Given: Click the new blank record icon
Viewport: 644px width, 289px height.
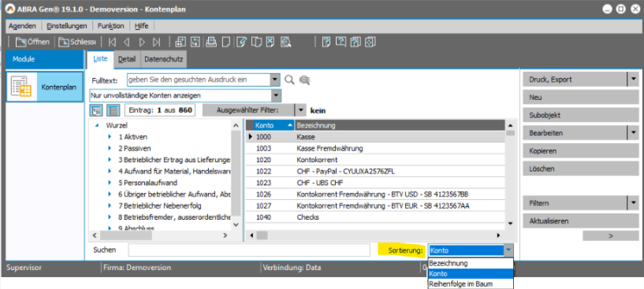Looking at the screenshot, I should pos(225,42).
